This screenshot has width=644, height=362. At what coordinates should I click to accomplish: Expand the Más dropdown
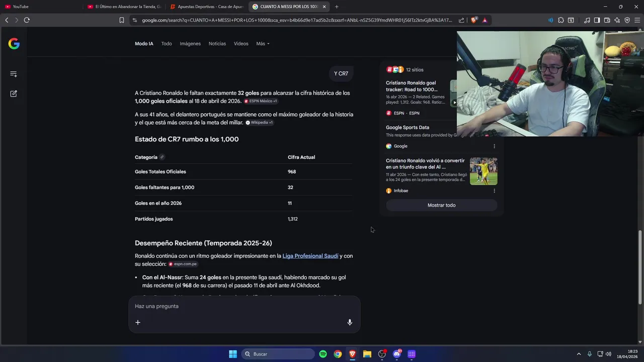click(x=263, y=44)
